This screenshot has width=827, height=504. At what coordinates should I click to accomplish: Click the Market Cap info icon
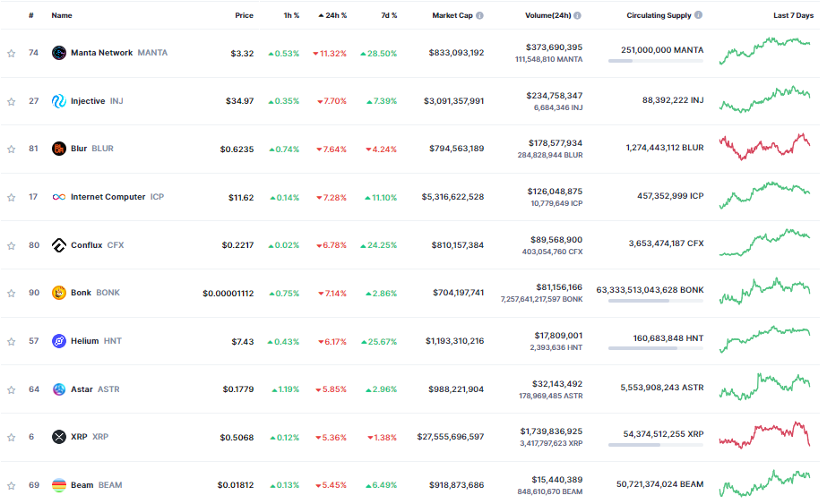[480, 15]
